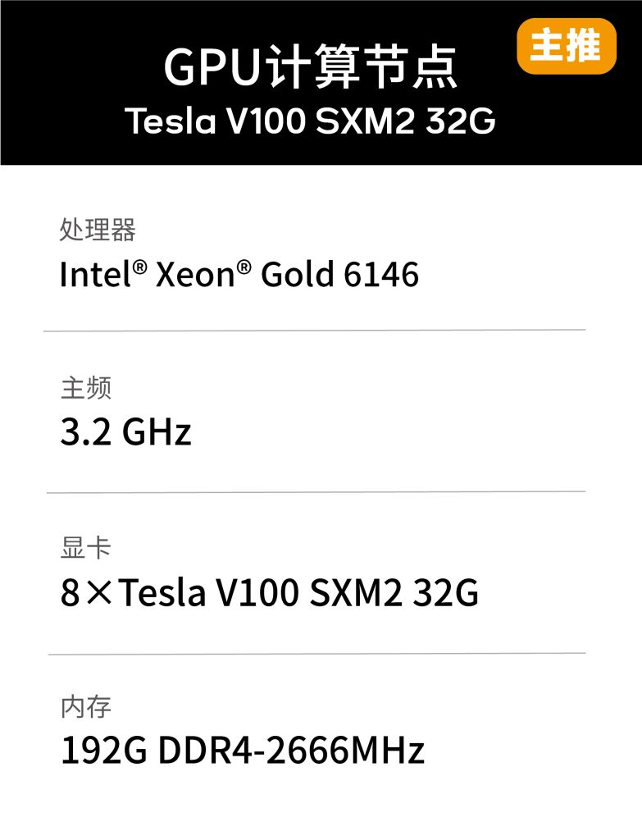Select the "DDR4-2666MHz" memory type text

click(291, 751)
